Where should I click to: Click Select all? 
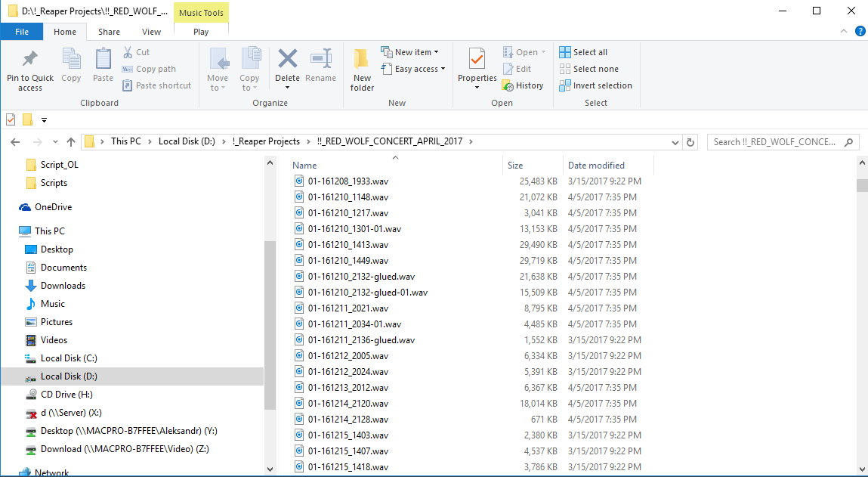(x=583, y=52)
